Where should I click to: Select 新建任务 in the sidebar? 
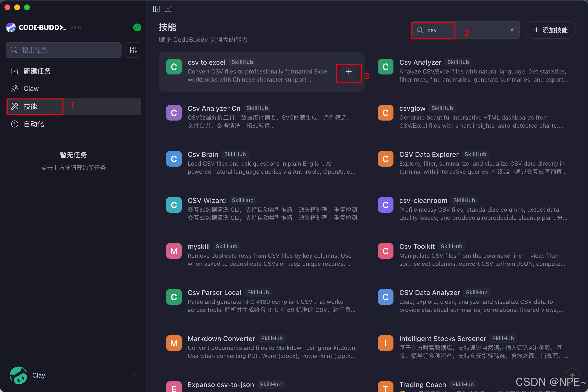pyautogui.click(x=37, y=71)
